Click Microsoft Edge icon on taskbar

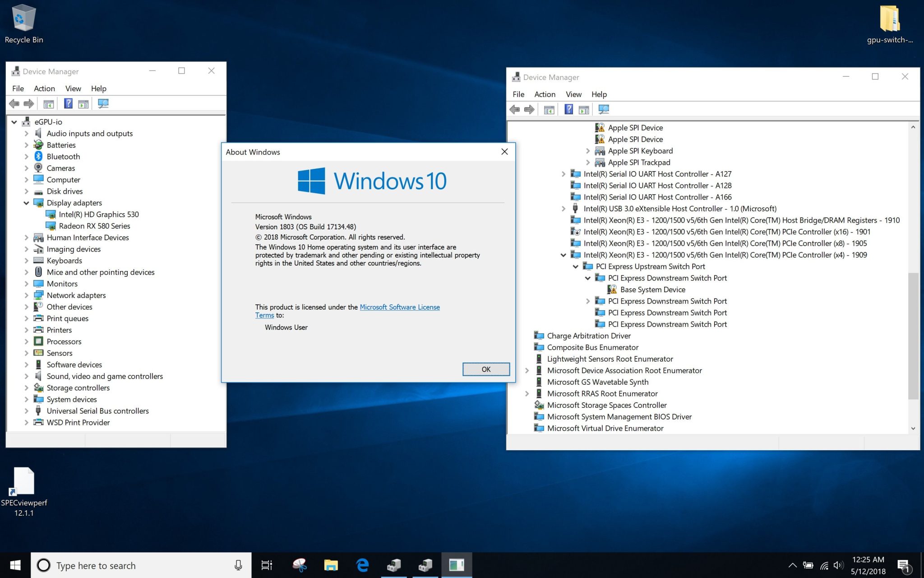pos(362,565)
